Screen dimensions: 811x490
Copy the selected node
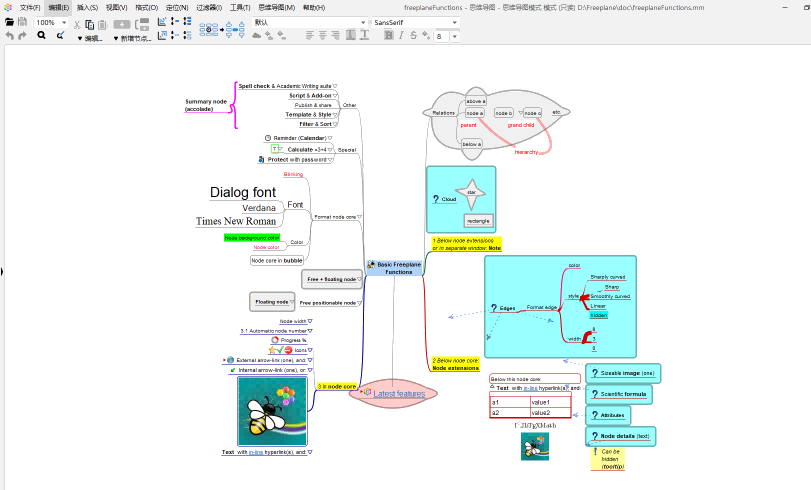point(89,24)
